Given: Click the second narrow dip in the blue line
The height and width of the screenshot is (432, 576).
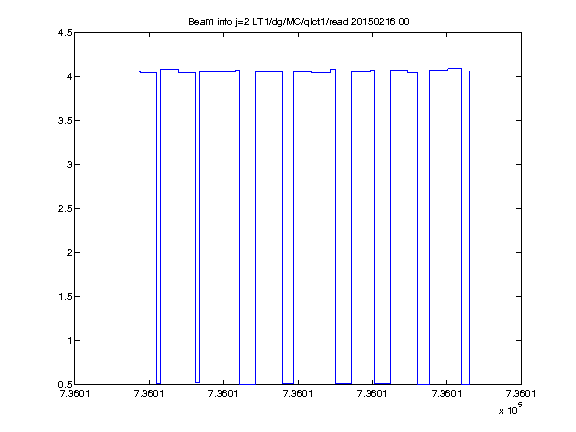Looking at the screenshot, I should (x=197, y=228).
